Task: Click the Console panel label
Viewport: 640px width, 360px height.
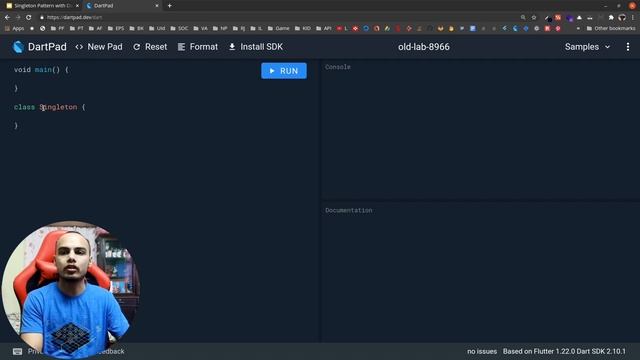Action: click(338, 67)
